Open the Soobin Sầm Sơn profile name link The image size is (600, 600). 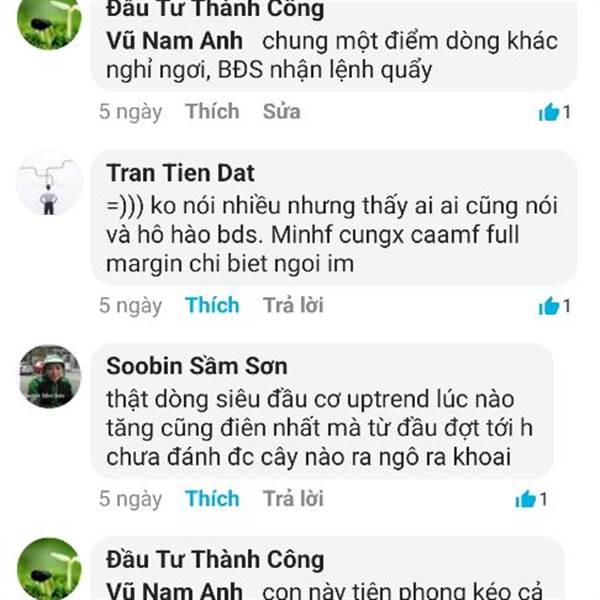point(197,366)
